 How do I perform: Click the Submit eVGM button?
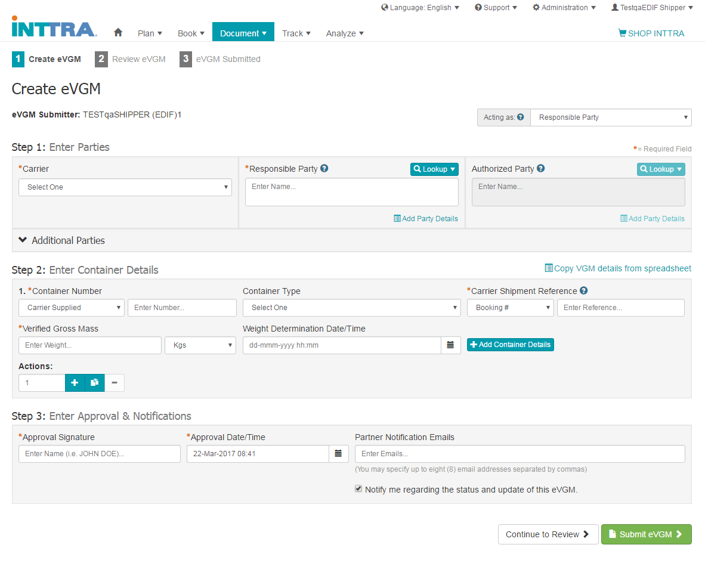[646, 534]
